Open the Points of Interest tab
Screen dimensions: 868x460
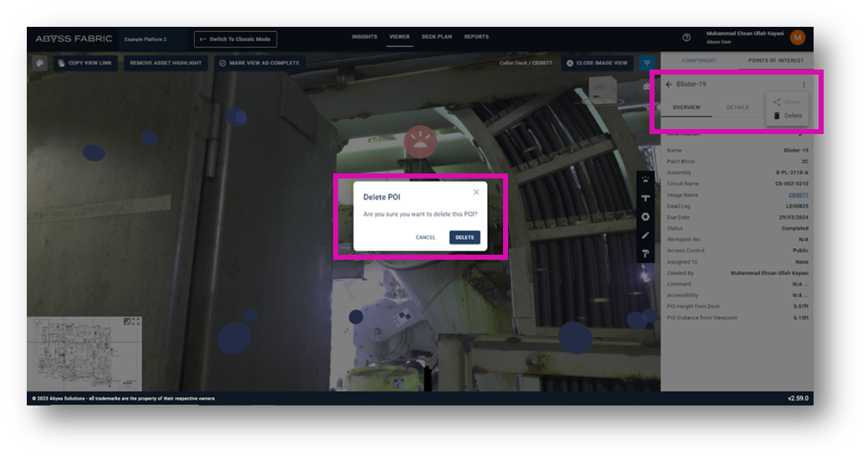point(775,60)
